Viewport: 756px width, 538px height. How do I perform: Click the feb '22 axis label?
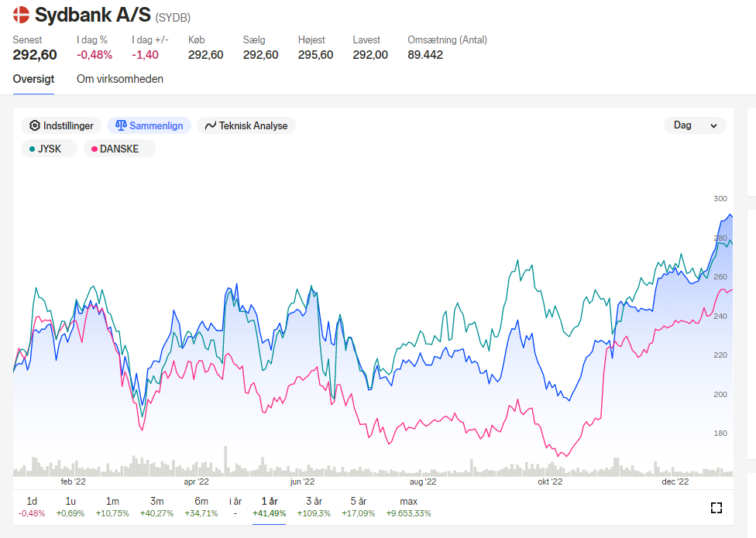click(74, 481)
